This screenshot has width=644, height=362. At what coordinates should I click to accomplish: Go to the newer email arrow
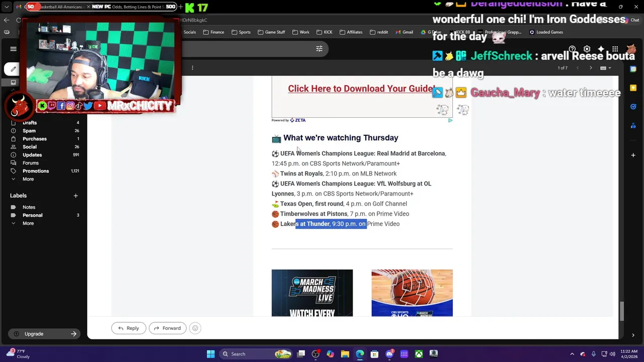point(578,68)
